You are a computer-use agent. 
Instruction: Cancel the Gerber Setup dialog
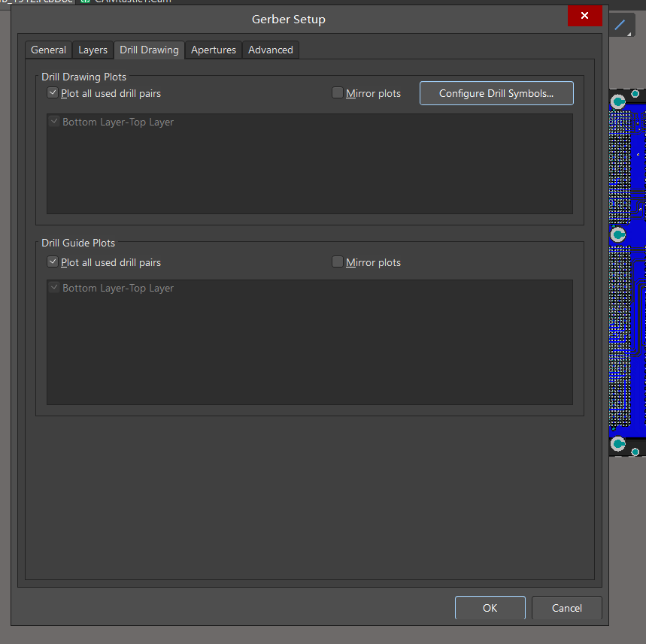[567, 608]
